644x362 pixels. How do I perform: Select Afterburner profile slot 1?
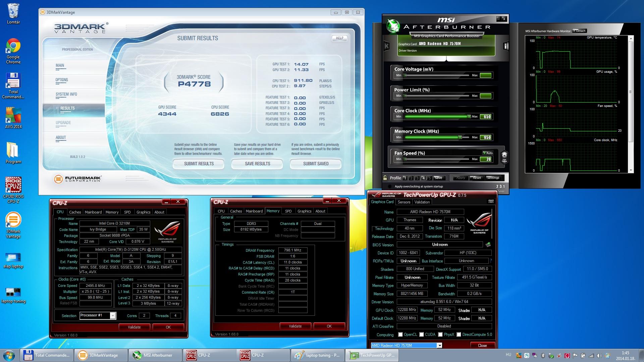pos(405,178)
